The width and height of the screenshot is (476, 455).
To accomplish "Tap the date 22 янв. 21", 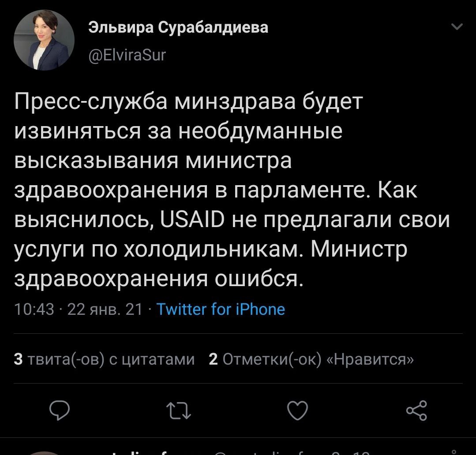I will 105,309.
